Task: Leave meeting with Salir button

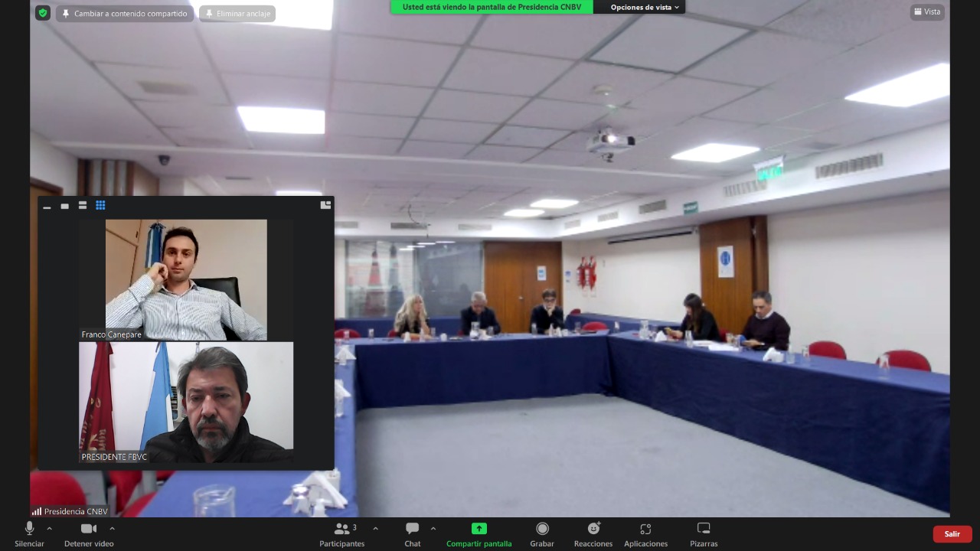Action: coord(952,534)
